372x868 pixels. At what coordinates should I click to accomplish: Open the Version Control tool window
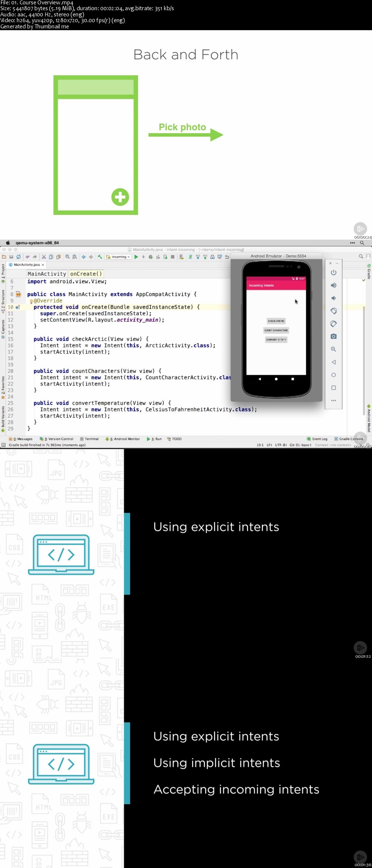[x=57, y=439]
